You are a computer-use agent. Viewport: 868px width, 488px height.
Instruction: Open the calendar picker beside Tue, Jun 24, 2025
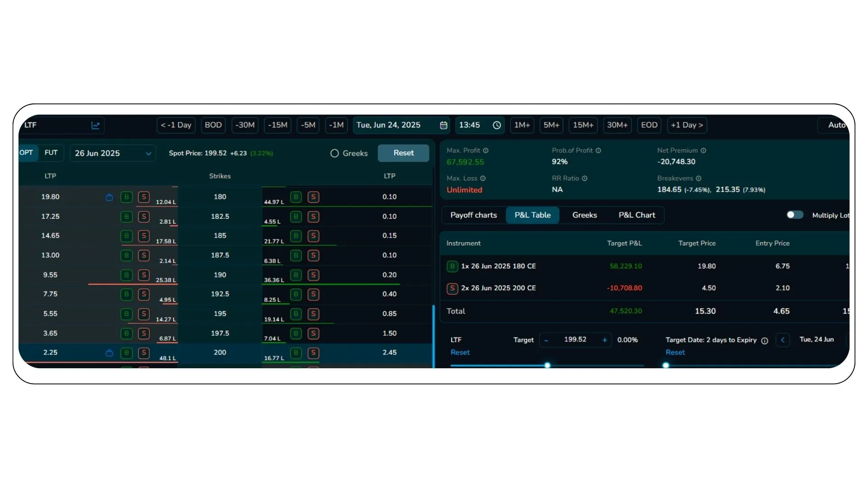(x=443, y=125)
